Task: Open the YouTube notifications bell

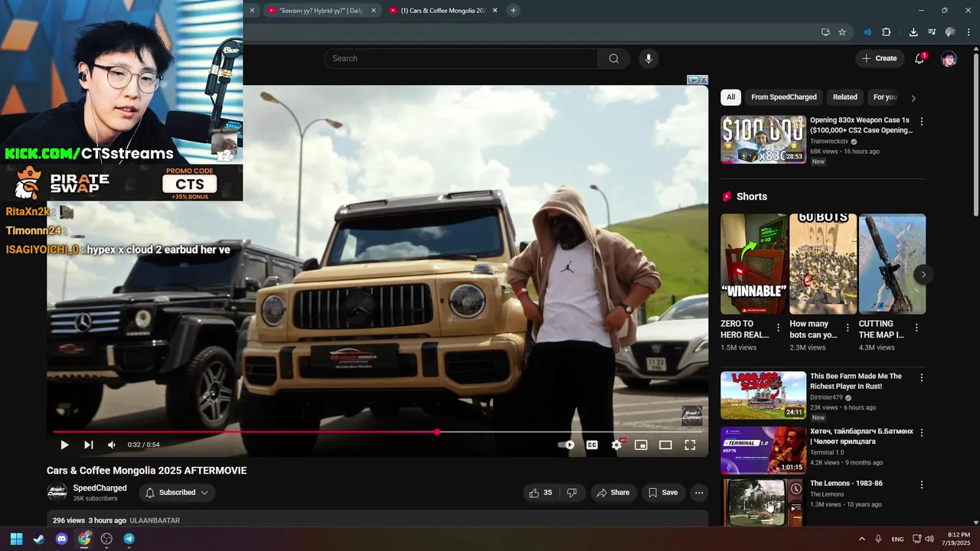Action: [x=920, y=58]
